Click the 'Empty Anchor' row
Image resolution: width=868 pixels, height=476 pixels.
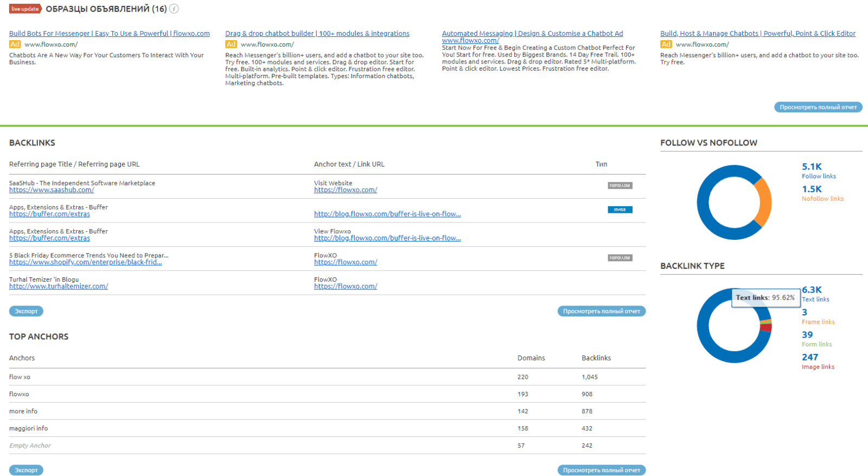pyautogui.click(x=327, y=446)
